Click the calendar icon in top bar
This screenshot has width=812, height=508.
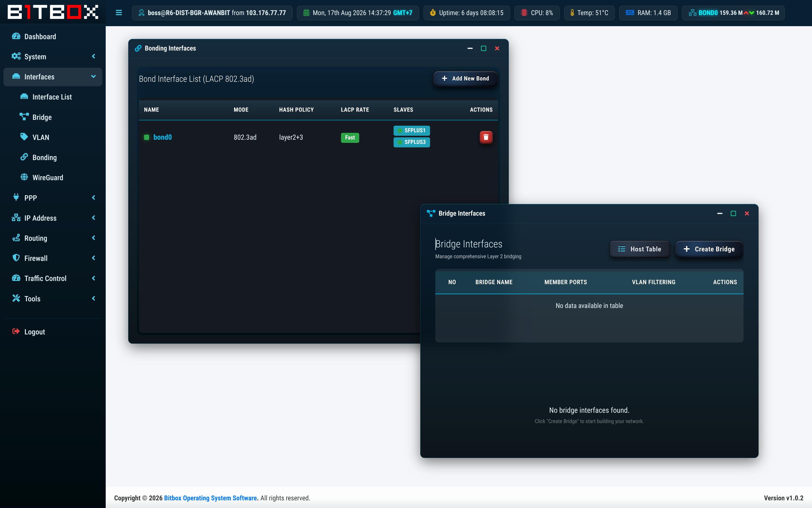pos(306,13)
